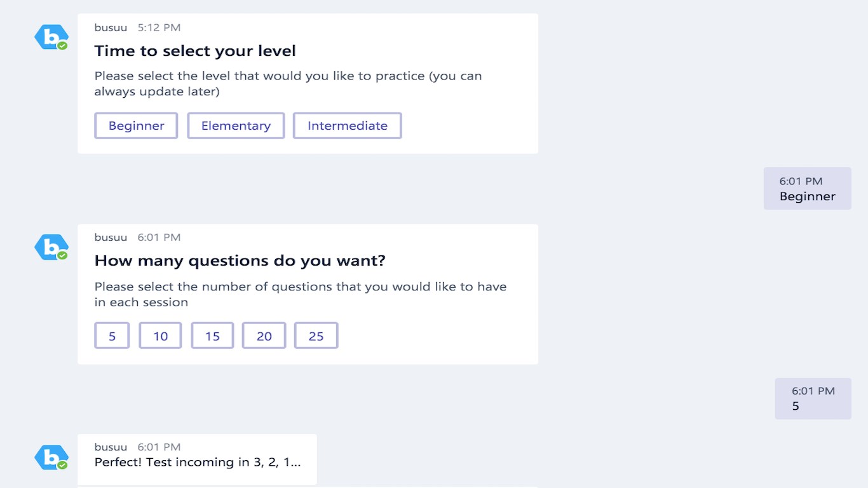The width and height of the screenshot is (868, 488).
Task: Pick 15 questions per session
Action: pos(212,335)
